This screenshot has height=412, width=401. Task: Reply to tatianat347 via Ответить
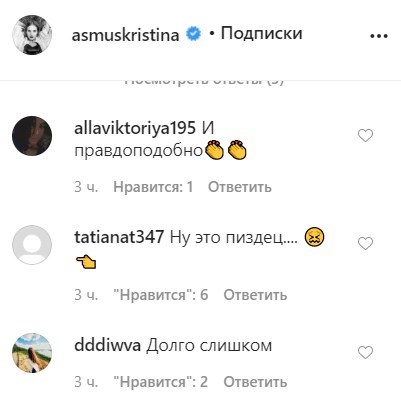point(255,295)
